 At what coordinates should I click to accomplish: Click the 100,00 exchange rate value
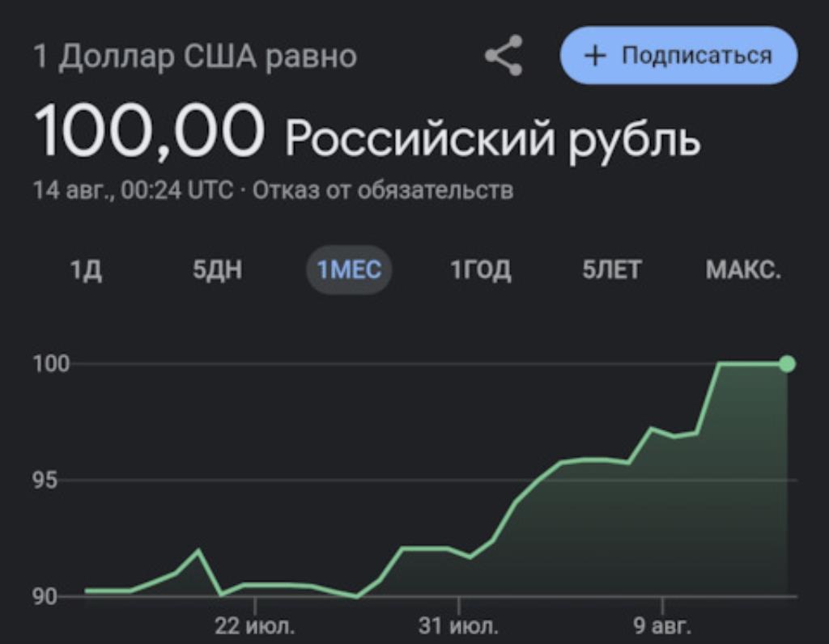coord(149,131)
